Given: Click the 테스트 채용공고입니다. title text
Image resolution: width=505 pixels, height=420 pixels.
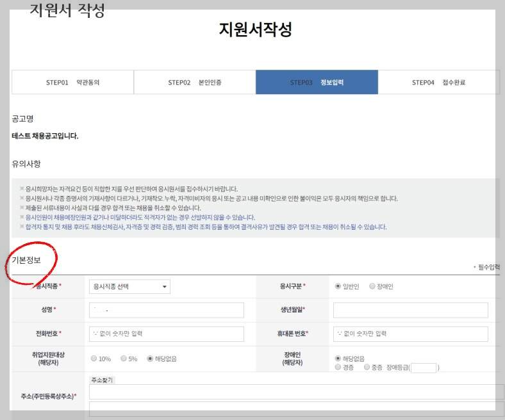Looking at the screenshot, I should pos(45,136).
